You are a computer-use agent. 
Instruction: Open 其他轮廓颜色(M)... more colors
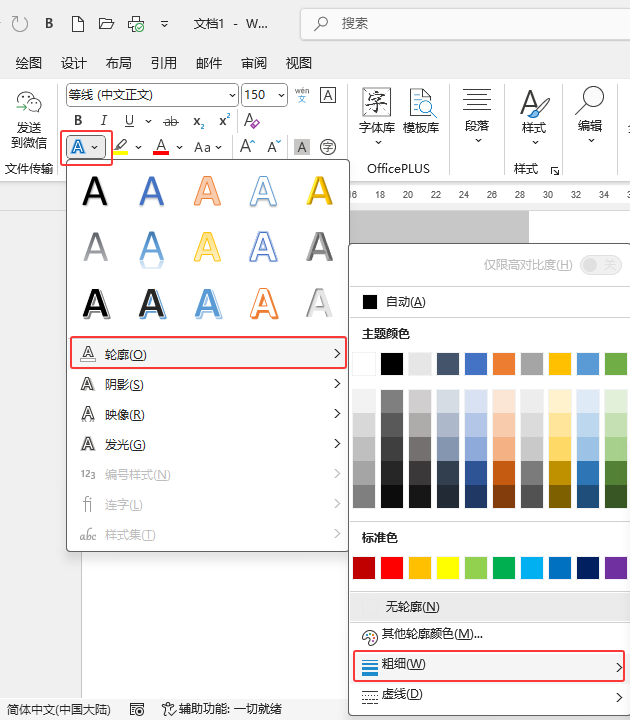point(489,636)
